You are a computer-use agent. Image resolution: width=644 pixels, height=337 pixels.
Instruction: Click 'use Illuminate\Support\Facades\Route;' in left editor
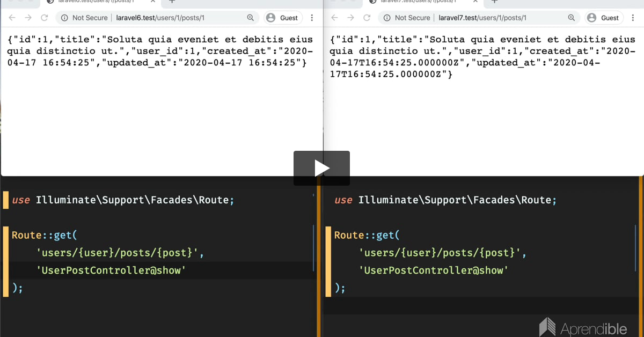123,200
